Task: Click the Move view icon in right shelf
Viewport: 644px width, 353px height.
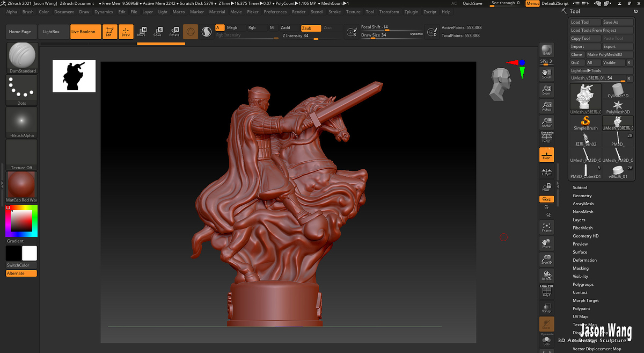Action: pos(546,243)
